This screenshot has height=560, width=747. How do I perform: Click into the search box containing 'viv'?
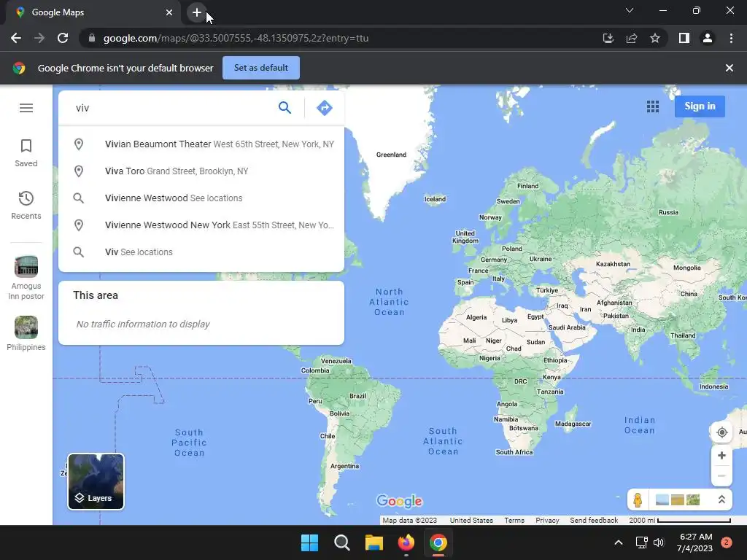pyautogui.click(x=171, y=108)
